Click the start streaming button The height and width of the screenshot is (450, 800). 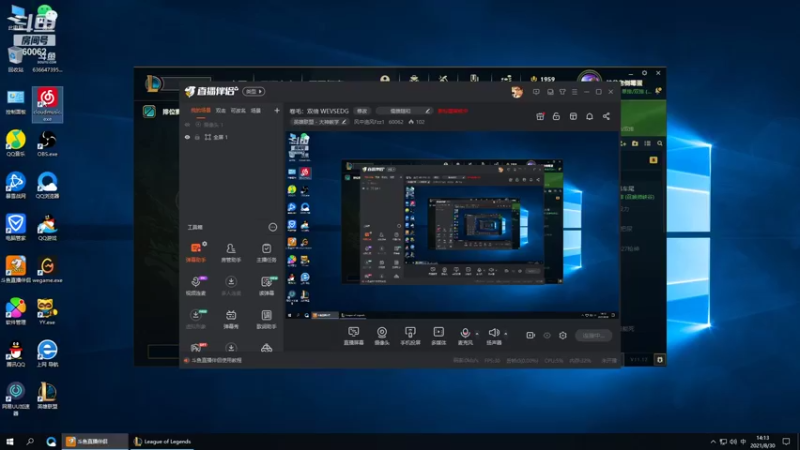pyautogui.click(x=593, y=335)
